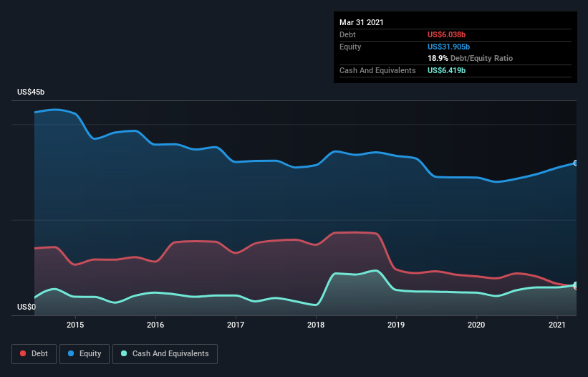Image resolution: width=588 pixels, height=377 pixels.
Task: Click the US$31.905b equity value
Action: click(x=448, y=47)
